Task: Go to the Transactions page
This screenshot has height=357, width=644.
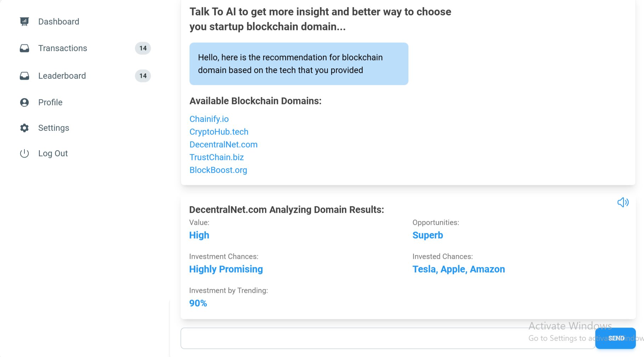Action: [x=63, y=48]
